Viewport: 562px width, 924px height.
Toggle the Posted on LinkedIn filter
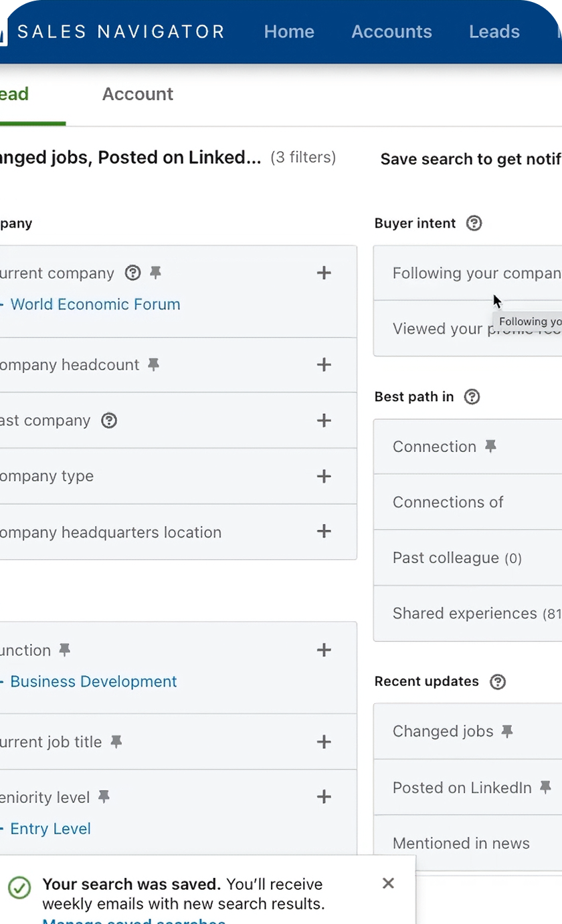click(x=468, y=788)
